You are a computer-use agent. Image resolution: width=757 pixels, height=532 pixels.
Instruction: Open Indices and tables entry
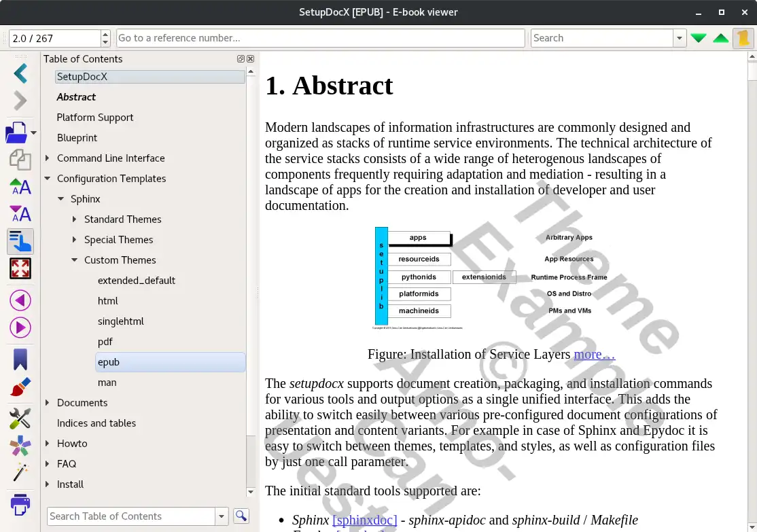[96, 423]
